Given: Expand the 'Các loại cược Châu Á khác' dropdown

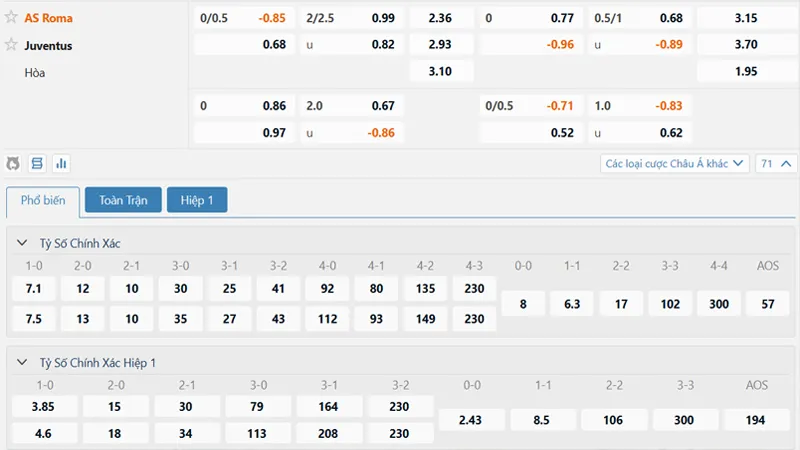Looking at the screenshot, I should coord(675,163).
